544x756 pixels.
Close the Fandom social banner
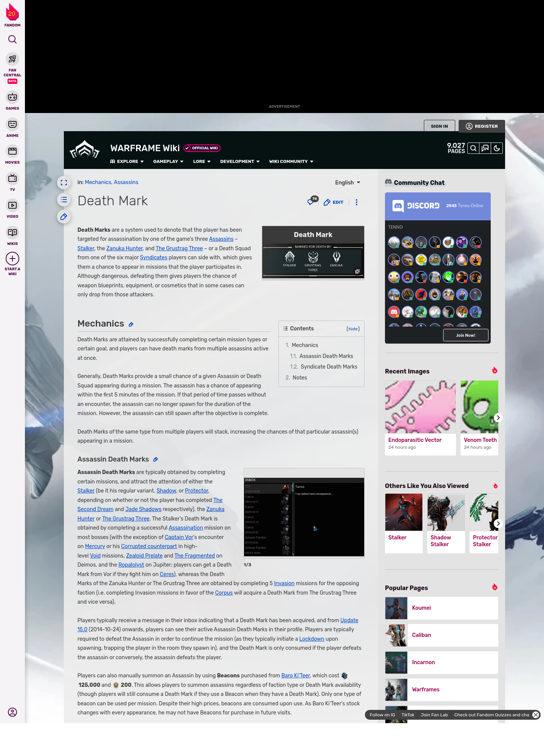point(536,715)
